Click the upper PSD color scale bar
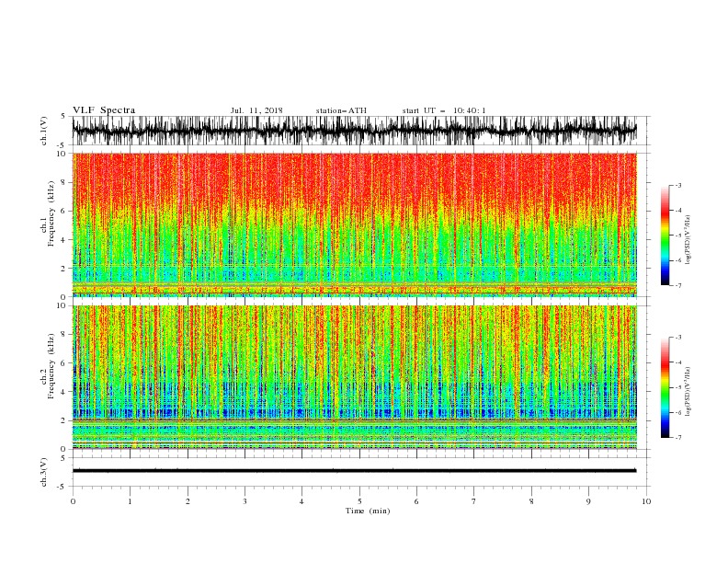Image resolution: width=728 pixels, height=563 pixels. coord(665,236)
